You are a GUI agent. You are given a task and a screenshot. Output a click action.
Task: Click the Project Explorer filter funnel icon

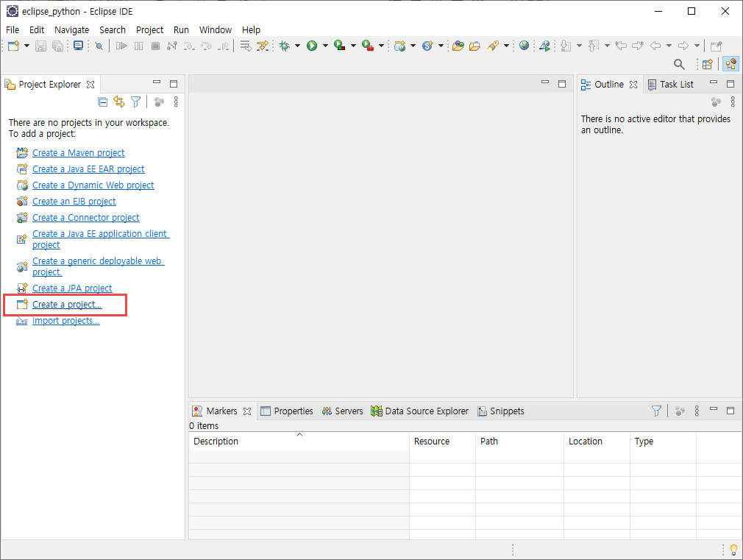click(x=136, y=102)
